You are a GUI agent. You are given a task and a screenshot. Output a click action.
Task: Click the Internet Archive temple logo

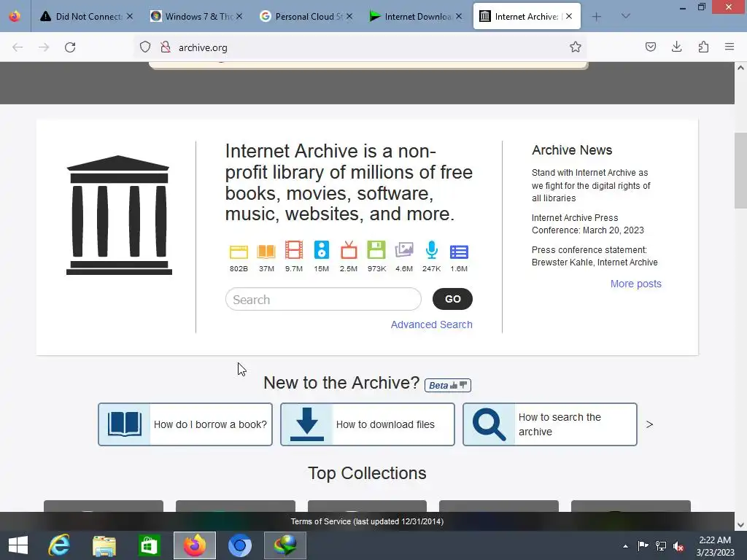tap(119, 215)
